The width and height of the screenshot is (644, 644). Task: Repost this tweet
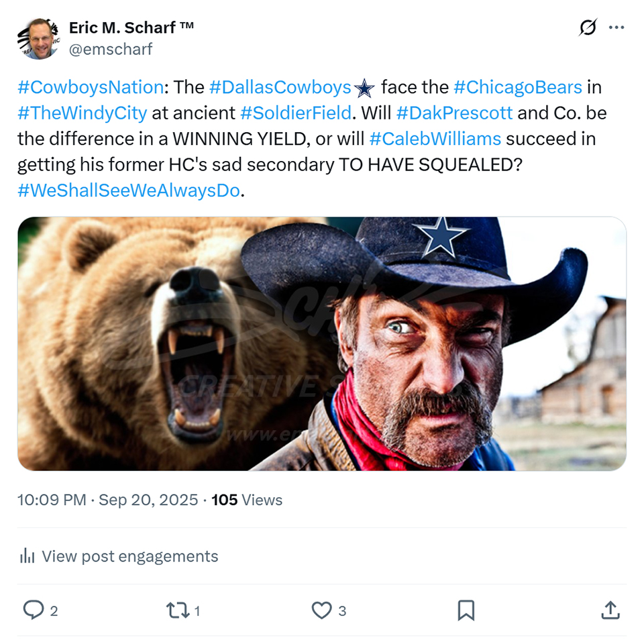[x=177, y=610]
